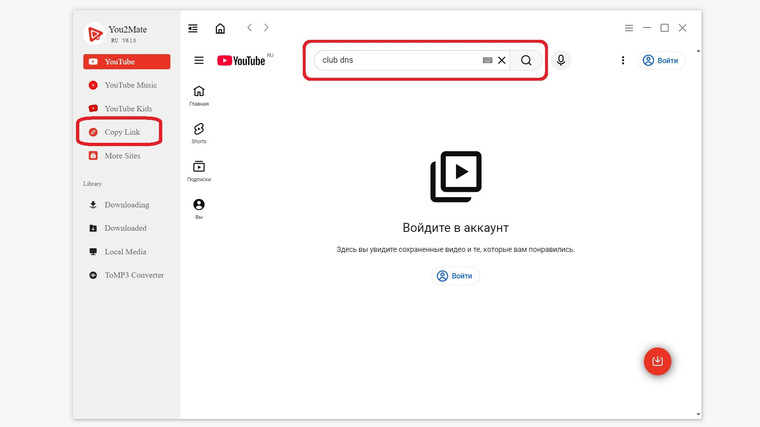Viewport: 760px width, 427px height.
Task: Click the Local Media monitor icon
Action: (93, 252)
